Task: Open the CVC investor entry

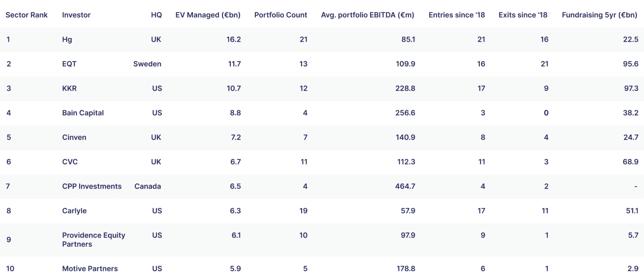Action: click(x=70, y=162)
